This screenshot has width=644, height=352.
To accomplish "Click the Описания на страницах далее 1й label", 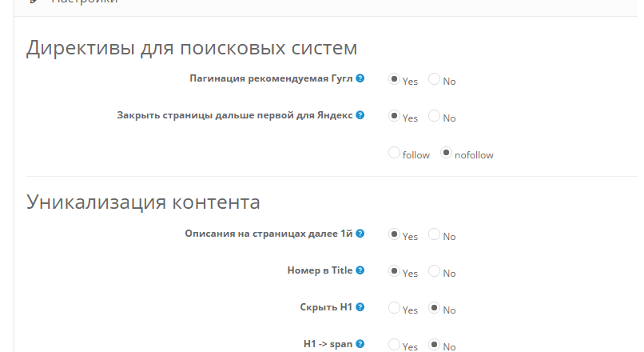I will [268, 234].
